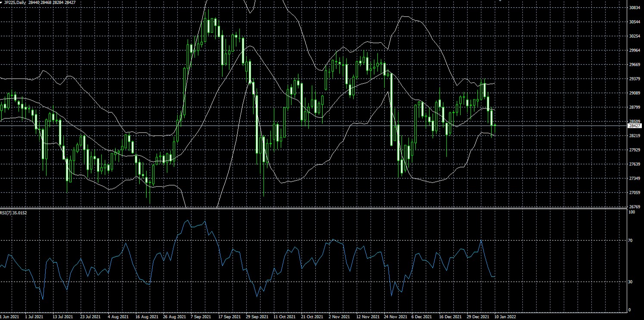Click the 1 Jul 2021 date label
Image resolution: width=644 pixels, height=320 pixels.
(x=34, y=317)
